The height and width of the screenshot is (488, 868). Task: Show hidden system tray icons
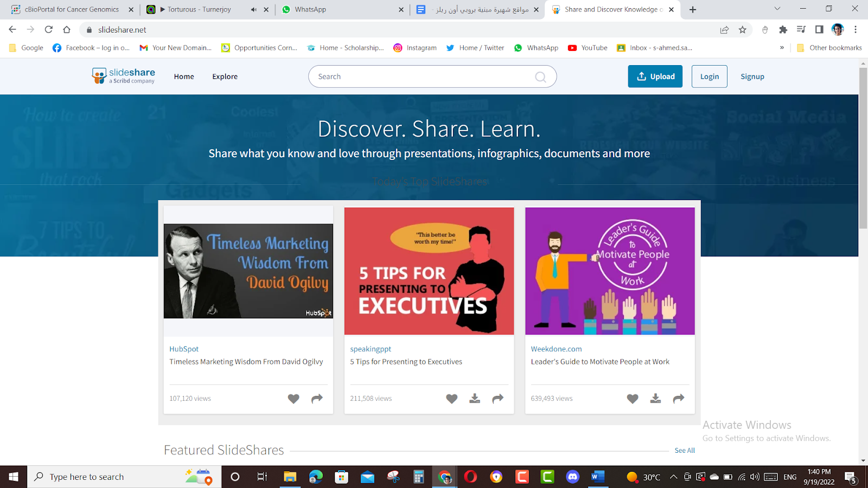point(673,477)
